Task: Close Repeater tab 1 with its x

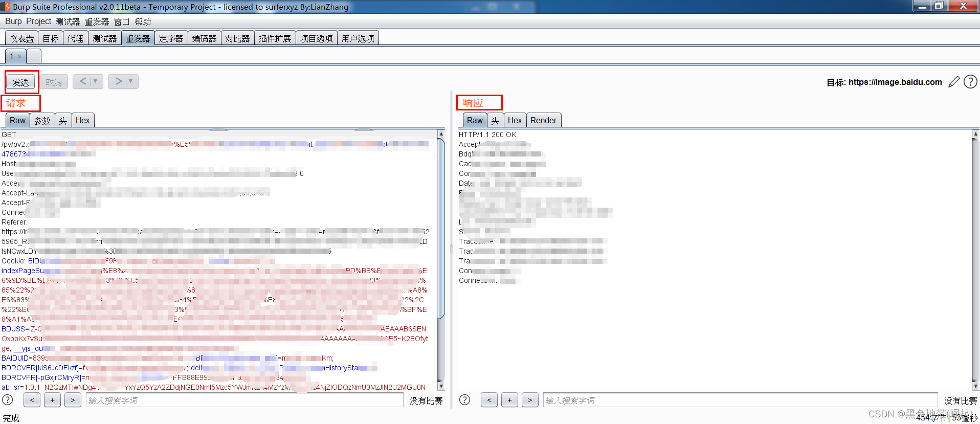Action: click(20, 57)
